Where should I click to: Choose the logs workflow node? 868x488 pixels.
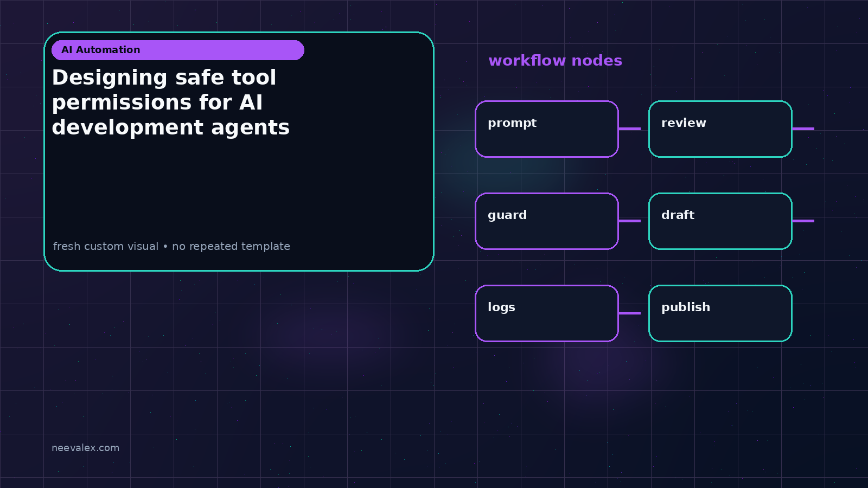(x=547, y=313)
